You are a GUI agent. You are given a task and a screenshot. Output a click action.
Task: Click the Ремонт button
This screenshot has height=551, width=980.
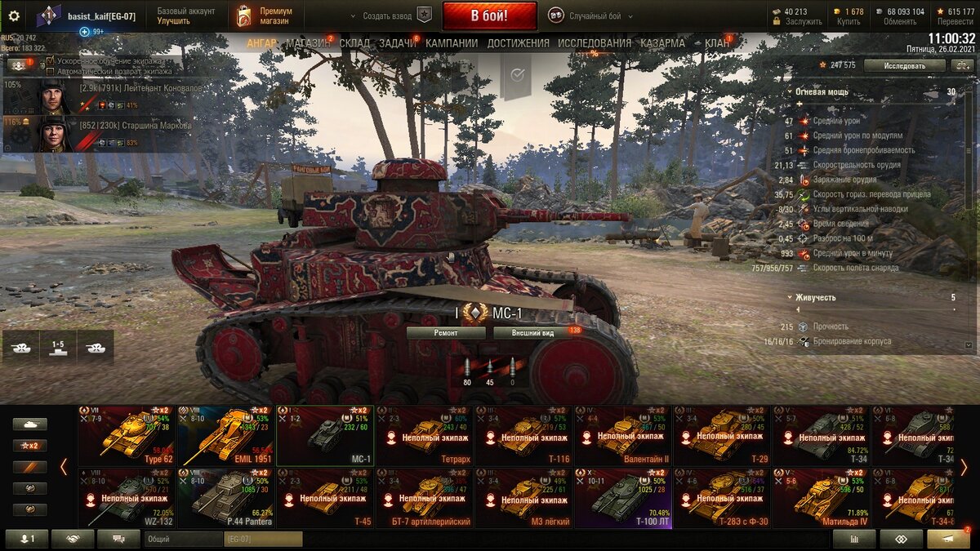pos(446,333)
